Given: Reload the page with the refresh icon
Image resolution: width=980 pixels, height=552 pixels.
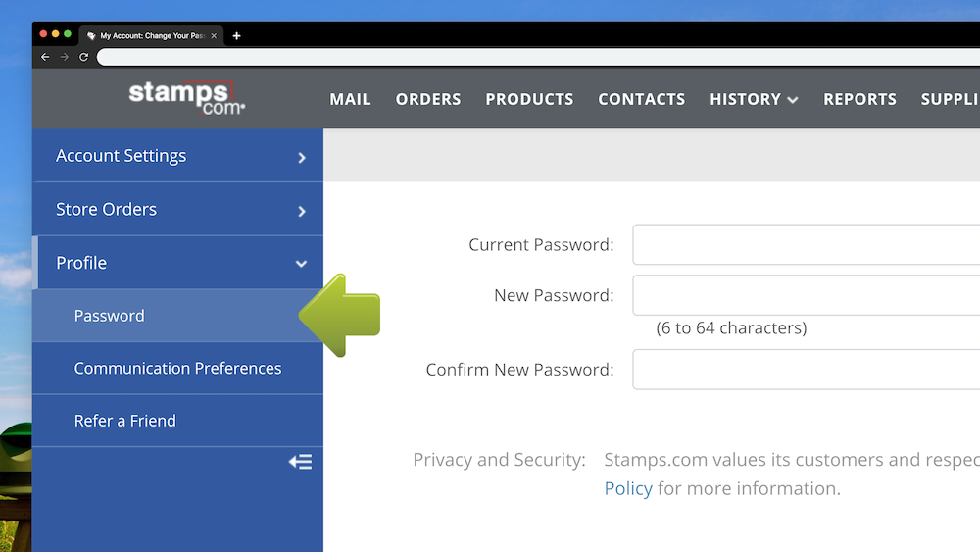Looking at the screenshot, I should [x=83, y=57].
